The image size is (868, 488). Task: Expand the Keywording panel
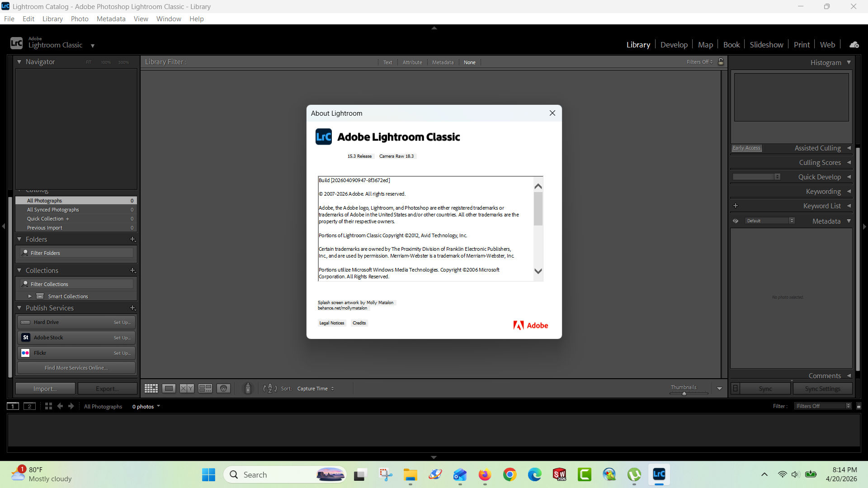pos(849,192)
